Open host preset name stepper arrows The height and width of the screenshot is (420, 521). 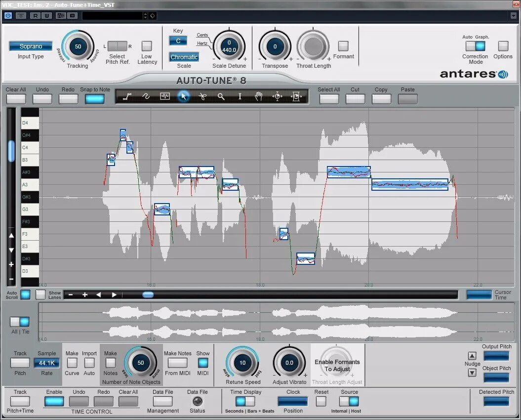(x=145, y=16)
